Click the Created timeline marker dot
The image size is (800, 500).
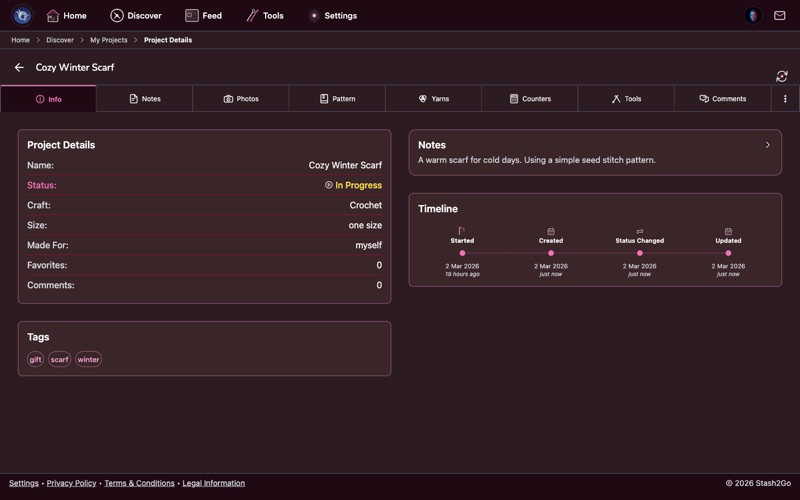(551, 253)
